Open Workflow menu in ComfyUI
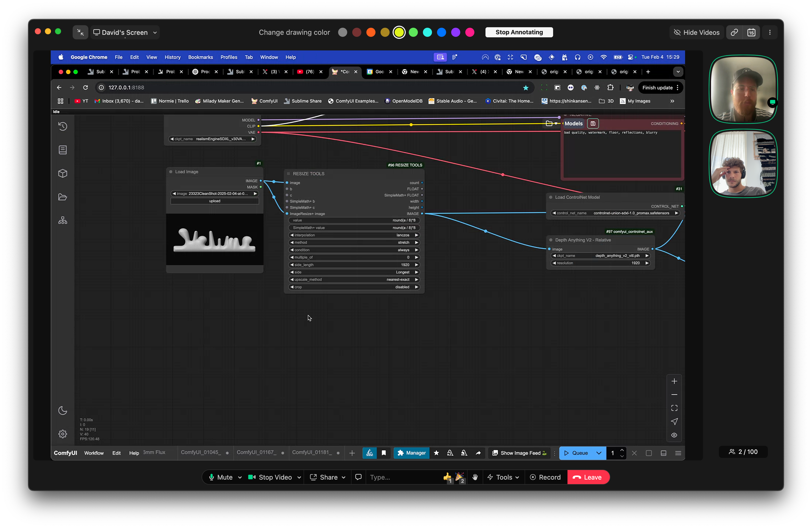The height and width of the screenshot is (528, 812). (x=94, y=453)
